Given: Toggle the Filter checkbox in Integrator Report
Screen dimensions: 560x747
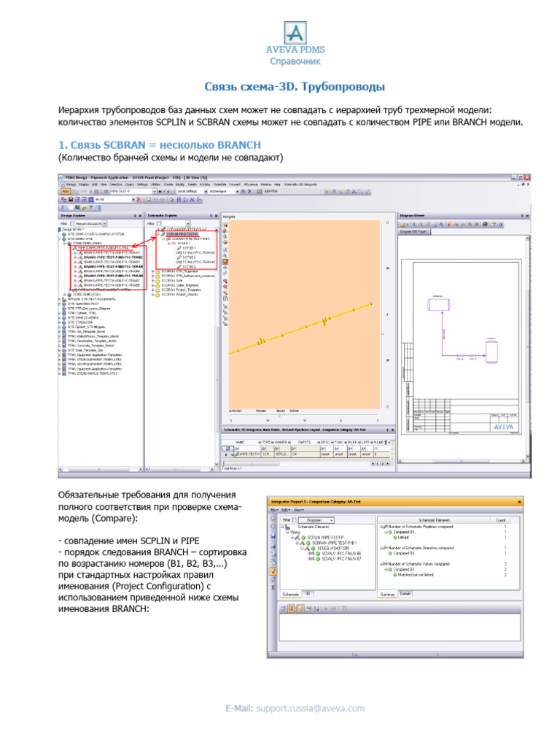Looking at the screenshot, I should (295, 519).
